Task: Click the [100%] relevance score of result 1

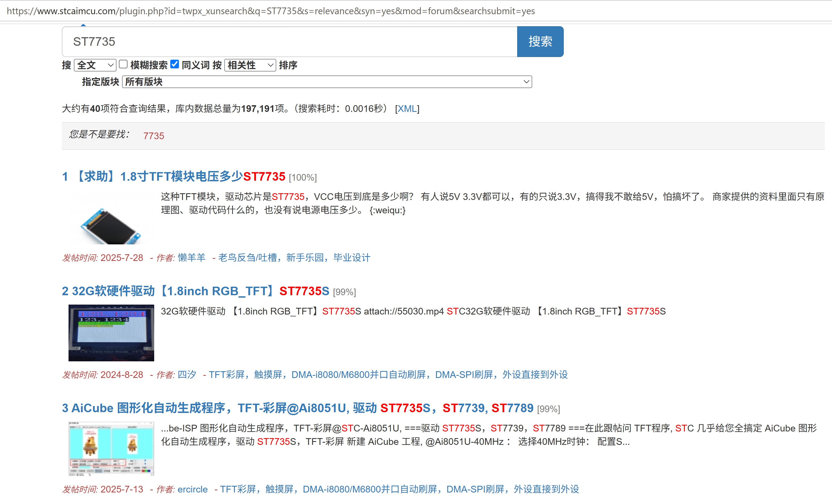Action: pos(303,177)
